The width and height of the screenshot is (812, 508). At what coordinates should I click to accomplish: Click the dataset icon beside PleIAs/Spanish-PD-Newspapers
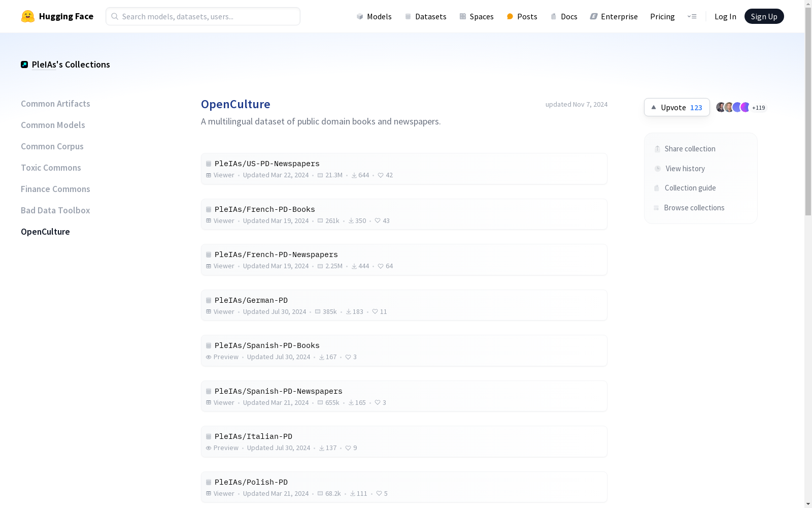[209, 391]
